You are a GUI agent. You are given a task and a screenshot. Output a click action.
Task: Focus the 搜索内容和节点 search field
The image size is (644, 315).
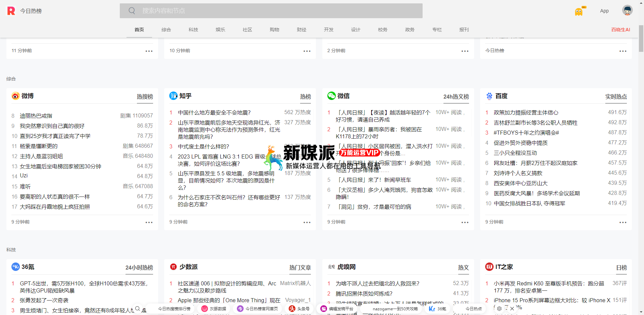pyautogui.click(x=271, y=11)
